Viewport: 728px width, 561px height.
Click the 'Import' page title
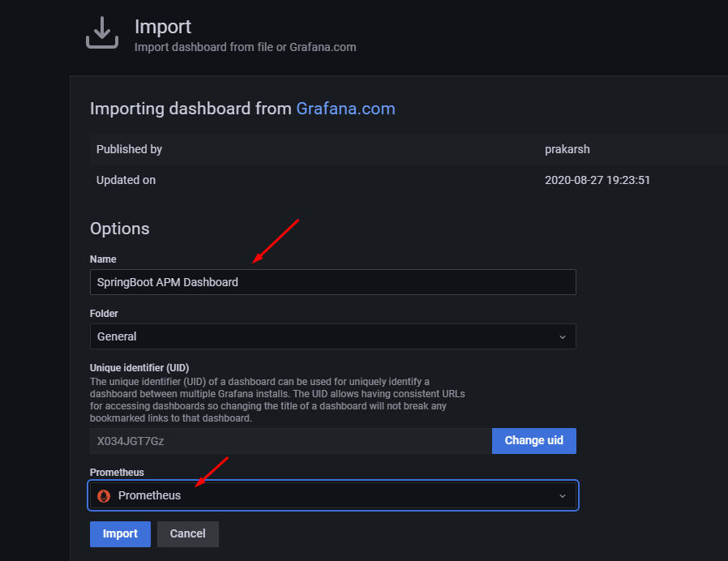(x=163, y=27)
